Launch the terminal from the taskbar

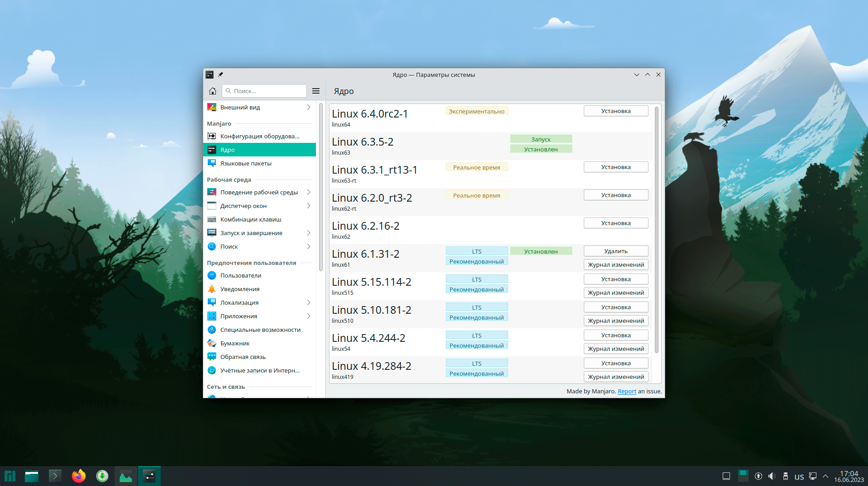tap(55, 476)
